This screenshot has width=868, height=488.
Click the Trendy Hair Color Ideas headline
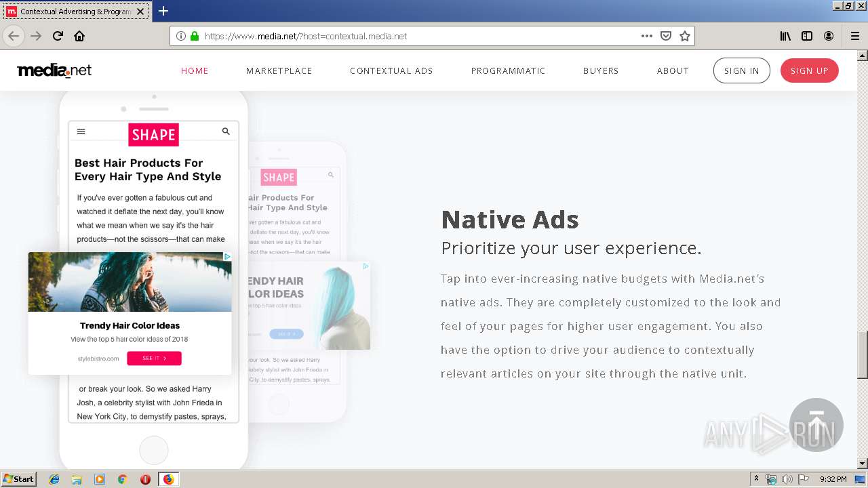pyautogui.click(x=130, y=325)
